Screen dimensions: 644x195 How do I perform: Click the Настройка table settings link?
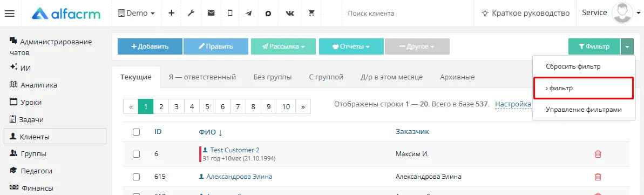tap(513, 104)
